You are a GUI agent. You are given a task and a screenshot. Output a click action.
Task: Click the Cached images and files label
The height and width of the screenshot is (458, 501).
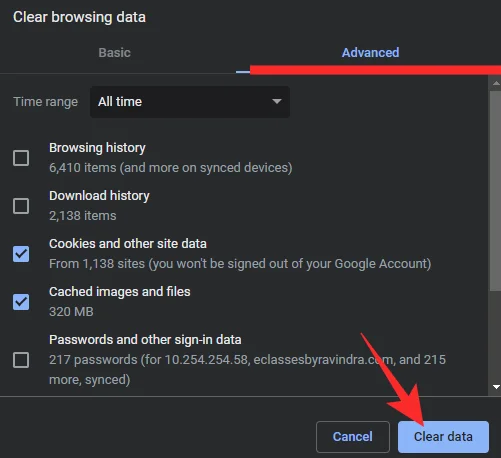[x=120, y=292]
